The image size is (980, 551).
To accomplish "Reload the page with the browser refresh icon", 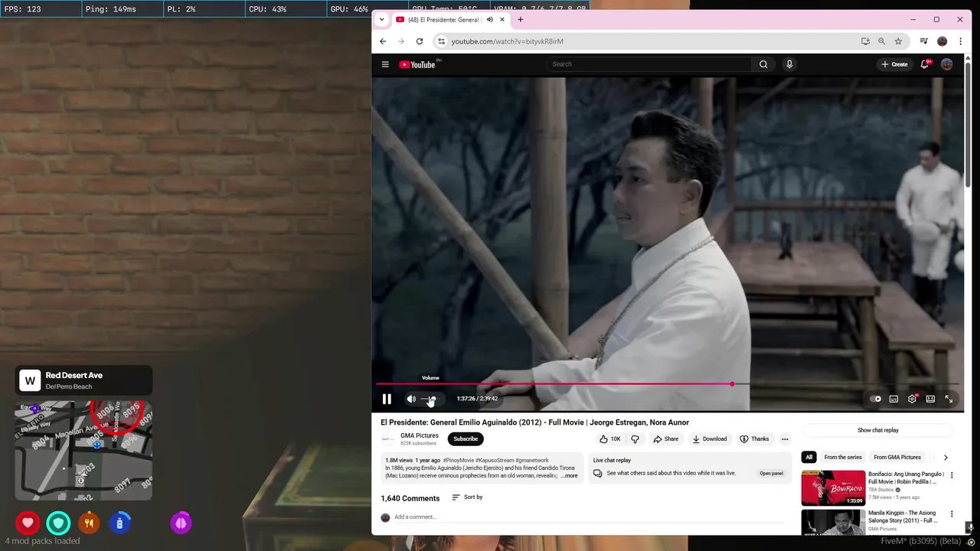I will 420,41.
